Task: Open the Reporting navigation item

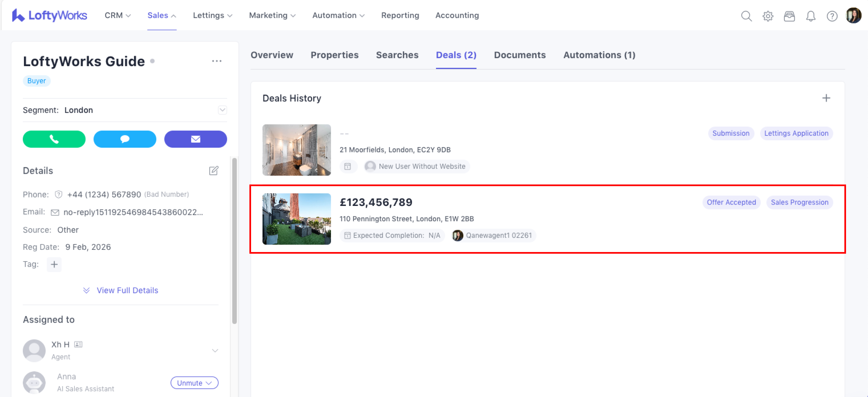Action: click(400, 15)
